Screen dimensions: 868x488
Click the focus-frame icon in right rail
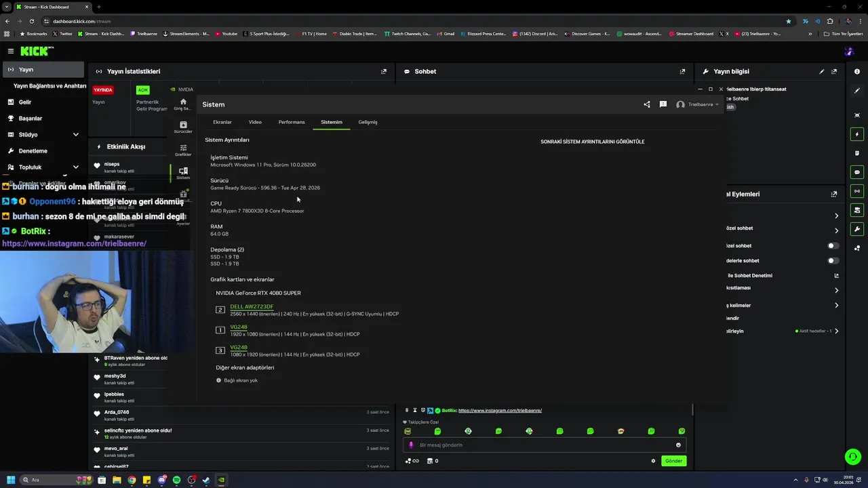click(857, 115)
